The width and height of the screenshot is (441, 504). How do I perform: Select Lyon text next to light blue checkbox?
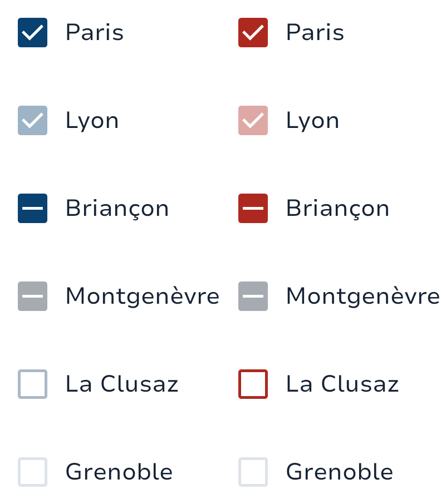pyautogui.click(x=92, y=121)
